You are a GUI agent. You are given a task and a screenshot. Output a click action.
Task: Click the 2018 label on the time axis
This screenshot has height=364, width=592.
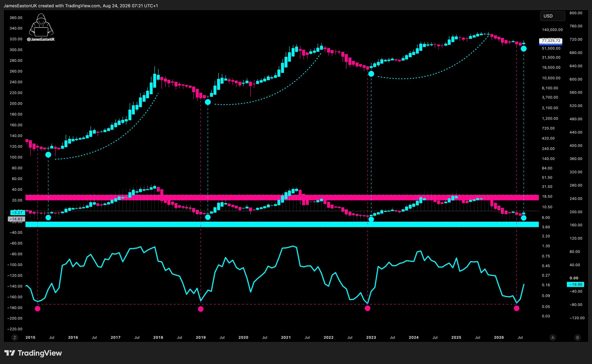tap(158, 337)
